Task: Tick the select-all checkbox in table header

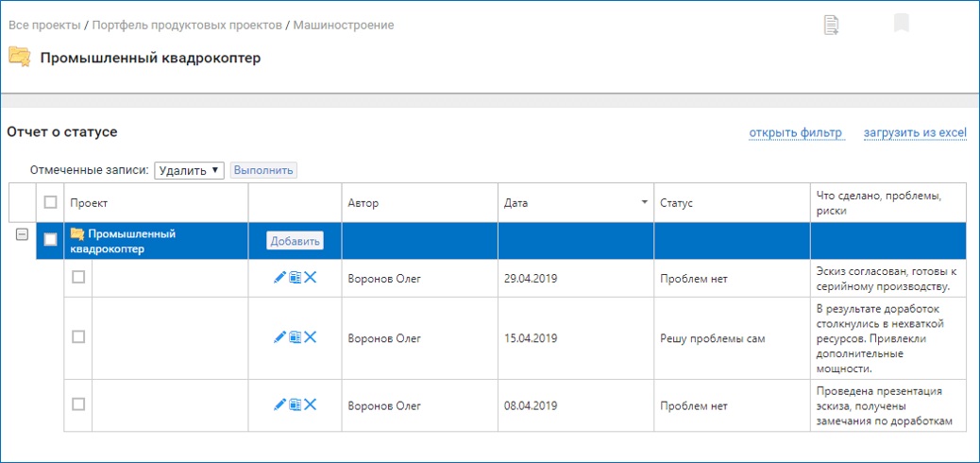Action: click(51, 202)
